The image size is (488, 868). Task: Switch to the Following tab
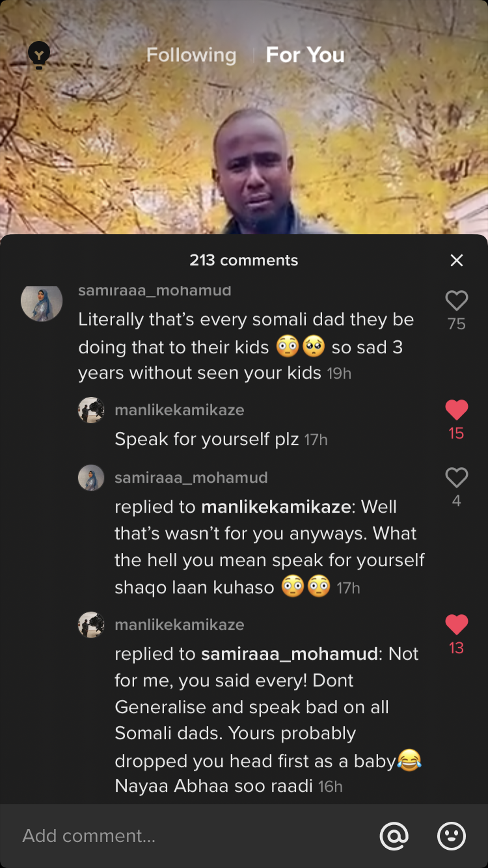[x=191, y=55]
